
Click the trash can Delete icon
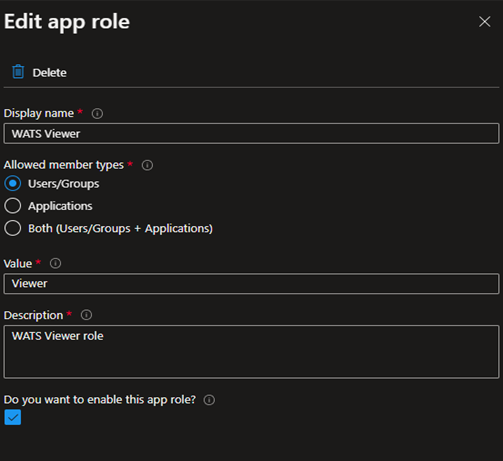pyautogui.click(x=18, y=72)
